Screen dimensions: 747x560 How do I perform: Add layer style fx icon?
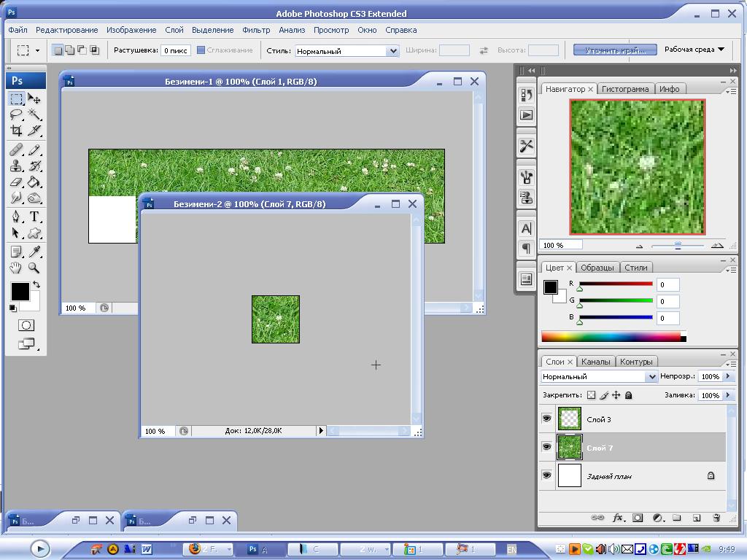click(618, 518)
